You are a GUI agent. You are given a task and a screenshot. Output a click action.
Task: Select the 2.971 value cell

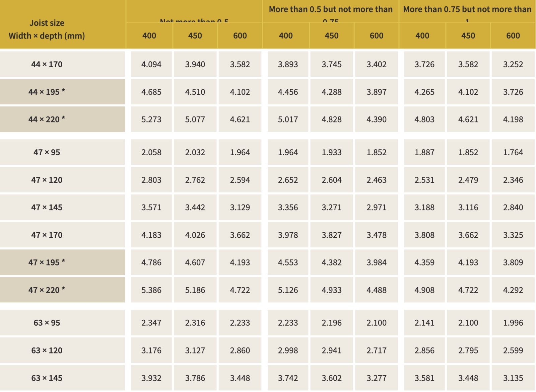click(x=377, y=208)
